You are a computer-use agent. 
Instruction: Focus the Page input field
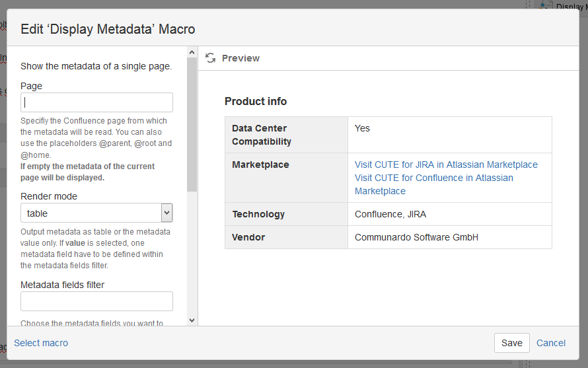96,102
